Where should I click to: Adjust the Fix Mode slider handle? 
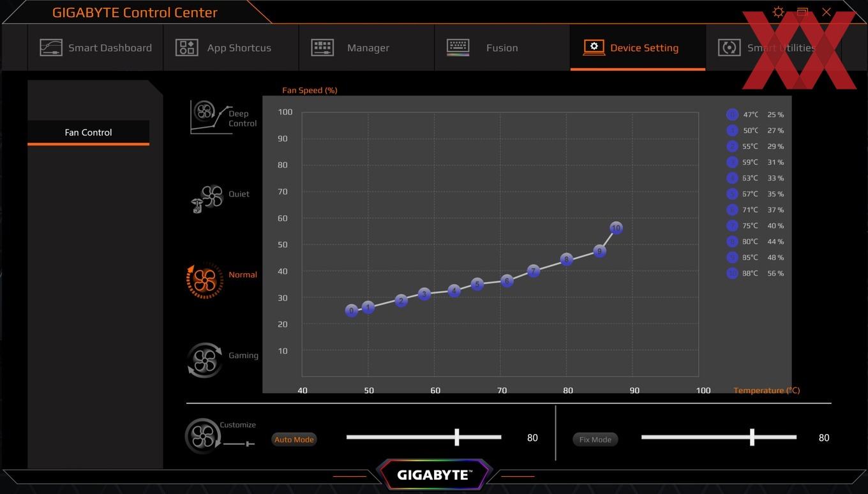[x=752, y=437]
